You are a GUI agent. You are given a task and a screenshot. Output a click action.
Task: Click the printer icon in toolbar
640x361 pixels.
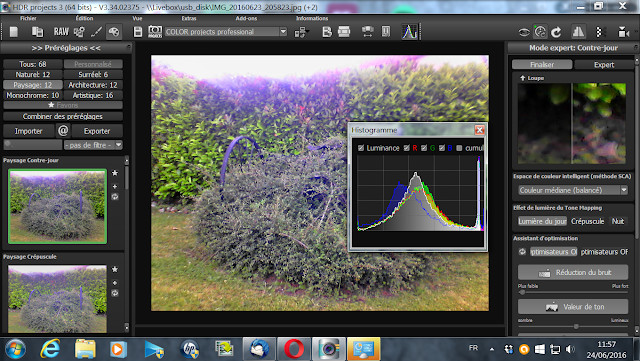tap(344, 32)
